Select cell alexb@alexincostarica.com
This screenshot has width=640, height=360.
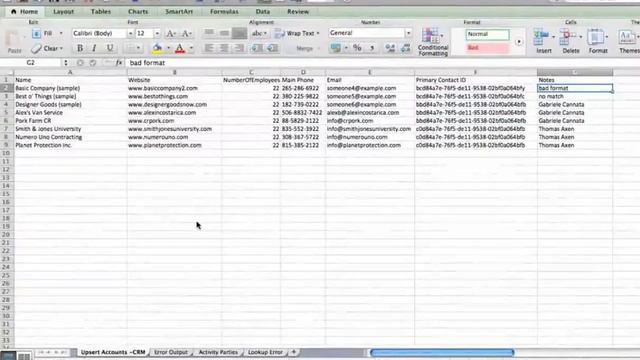pyautogui.click(x=370, y=113)
